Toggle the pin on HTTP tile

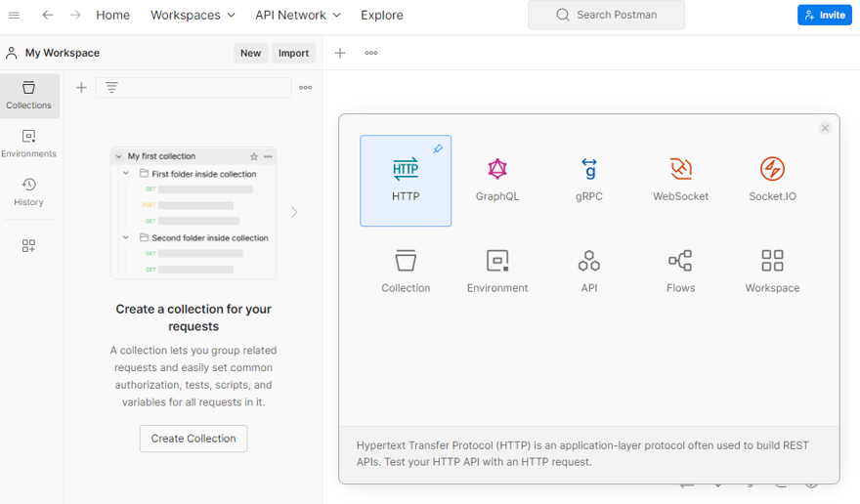click(x=438, y=149)
